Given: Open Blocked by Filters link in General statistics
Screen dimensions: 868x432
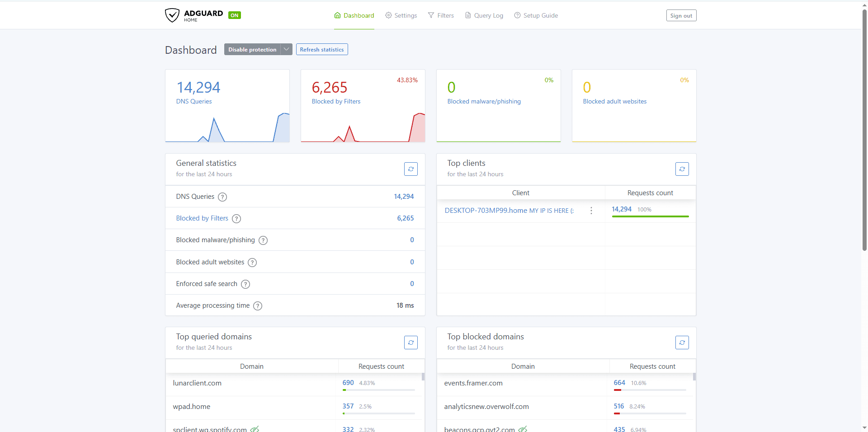Looking at the screenshot, I should point(202,218).
